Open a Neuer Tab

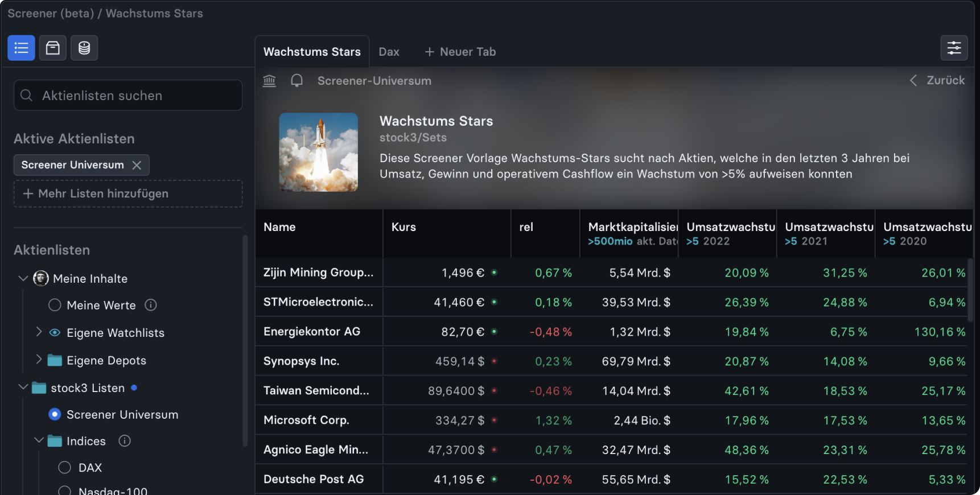point(460,52)
